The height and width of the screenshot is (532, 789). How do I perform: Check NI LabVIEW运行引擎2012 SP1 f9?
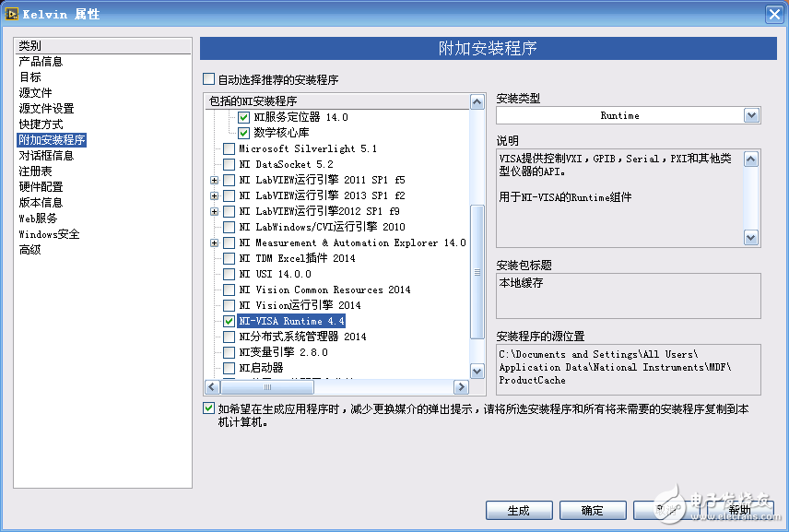point(229,211)
